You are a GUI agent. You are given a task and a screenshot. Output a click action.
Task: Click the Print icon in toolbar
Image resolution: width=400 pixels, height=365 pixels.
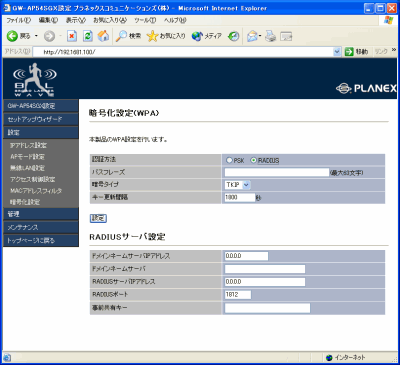[270, 36]
